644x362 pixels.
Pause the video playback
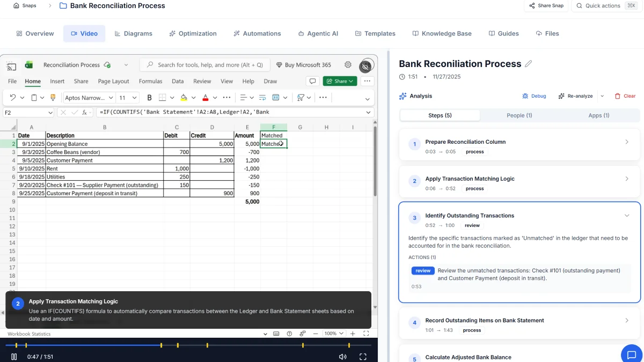point(14,357)
